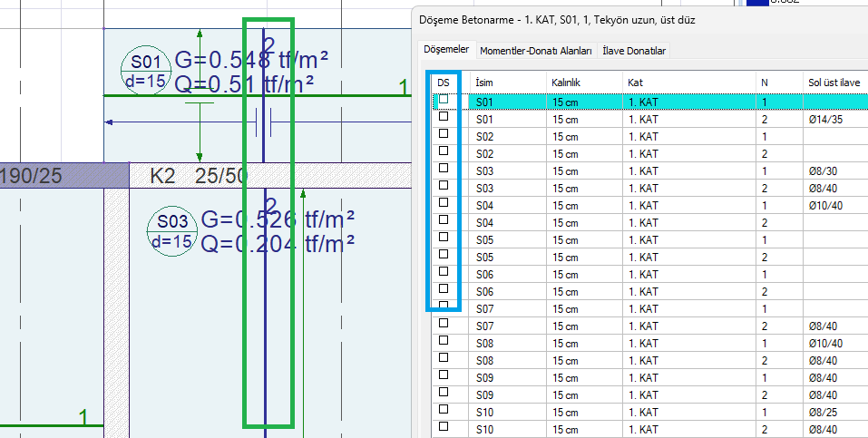Click the Q=0.51 tf/m² load text

click(245, 84)
